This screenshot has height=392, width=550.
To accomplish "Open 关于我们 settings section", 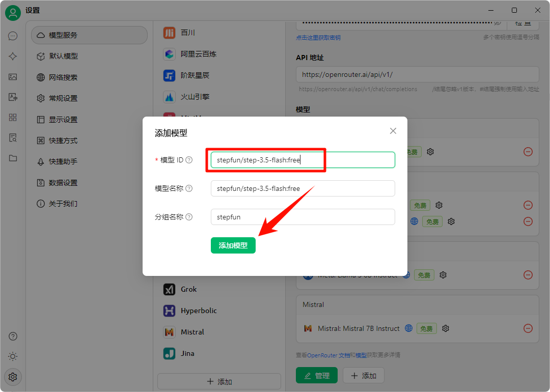I will (89, 204).
